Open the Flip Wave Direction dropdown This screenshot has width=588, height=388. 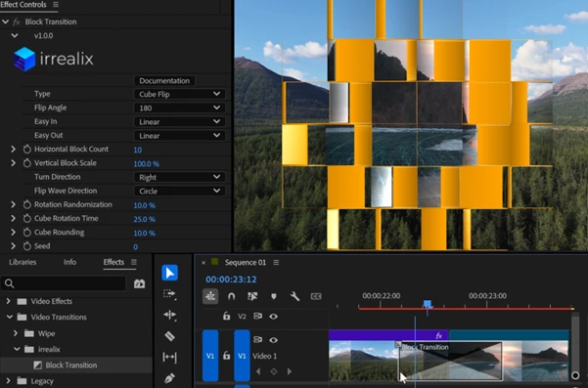pyautogui.click(x=180, y=191)
